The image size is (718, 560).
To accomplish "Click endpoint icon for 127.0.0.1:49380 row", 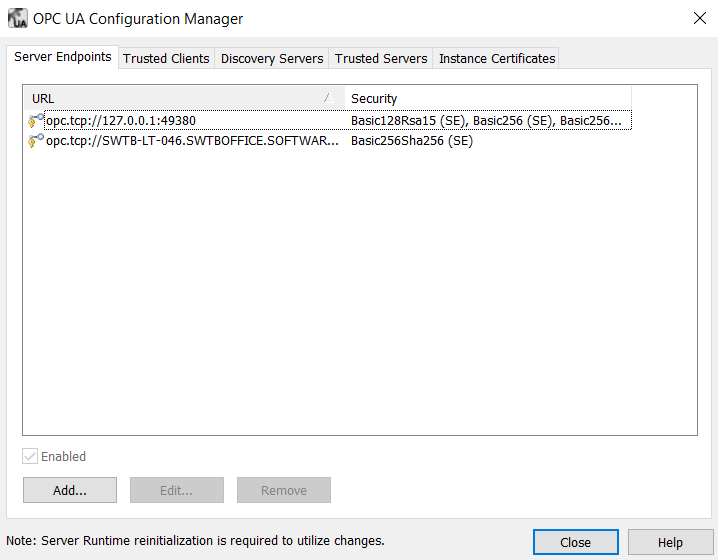I will 36,120.
